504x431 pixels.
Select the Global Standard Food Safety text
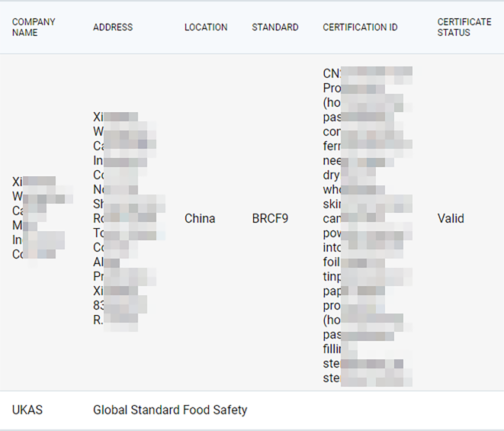click(x=170, y=410)
